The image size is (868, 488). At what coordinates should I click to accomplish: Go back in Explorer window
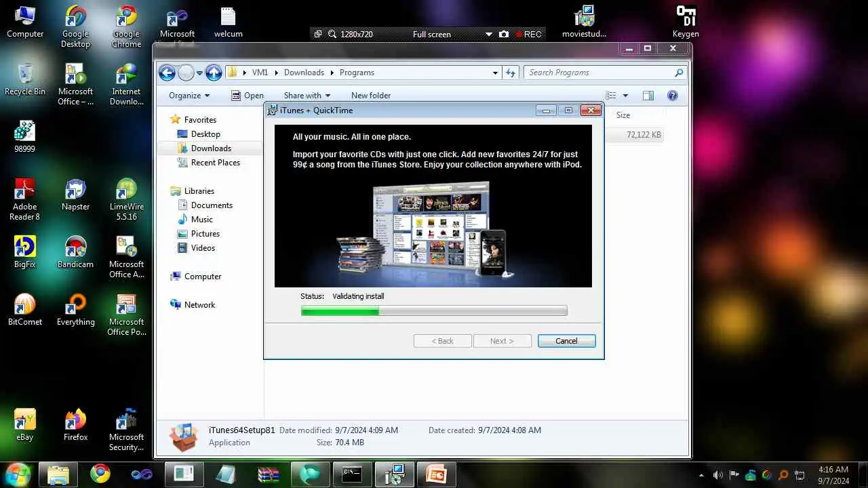(x=167, y=73)
